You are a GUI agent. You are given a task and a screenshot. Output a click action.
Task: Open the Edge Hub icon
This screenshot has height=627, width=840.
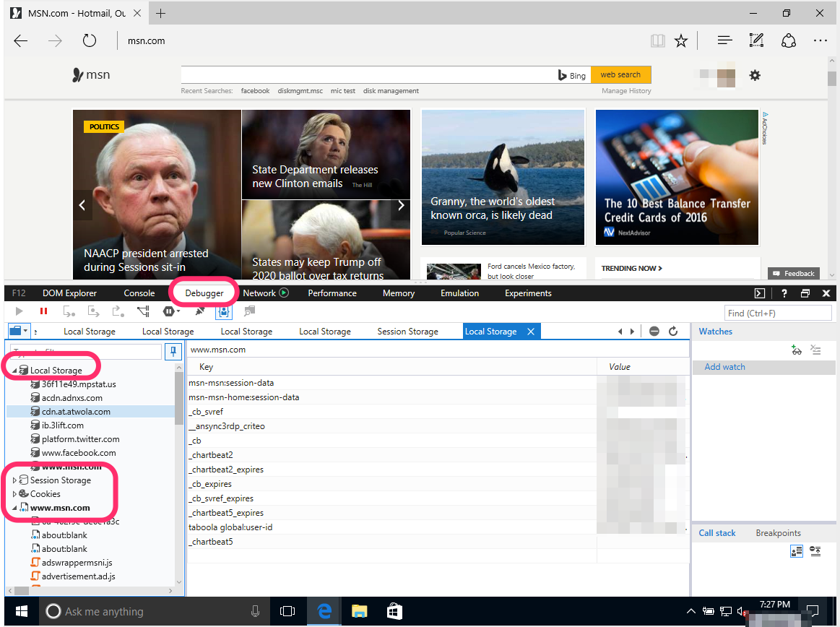pos(725,40)
